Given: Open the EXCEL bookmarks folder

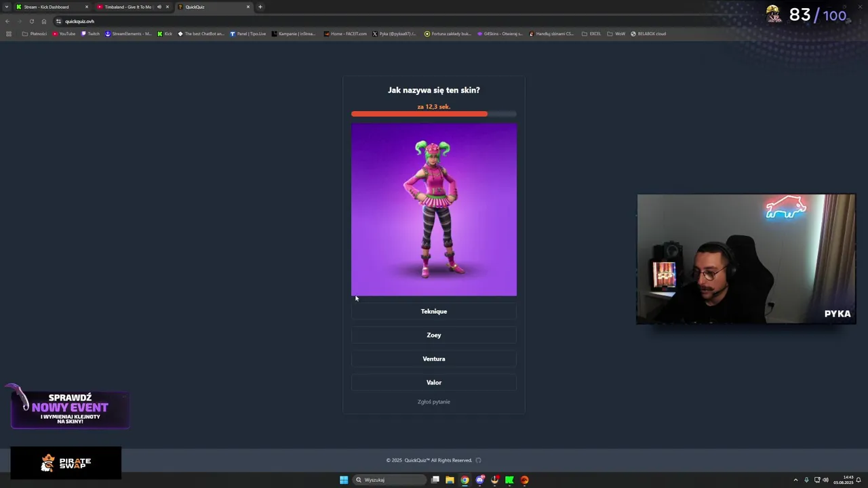Looking at the screenshot, I should point(591,34).
